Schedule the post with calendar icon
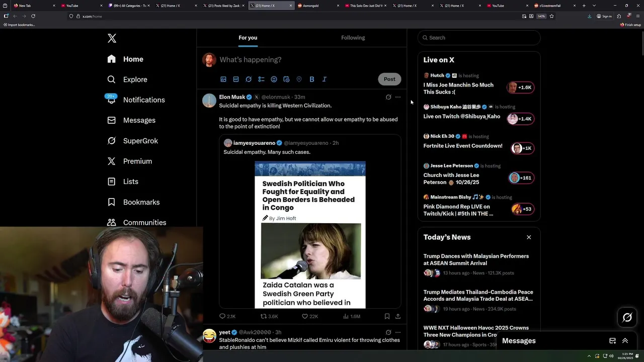 [x=286, y=79]
